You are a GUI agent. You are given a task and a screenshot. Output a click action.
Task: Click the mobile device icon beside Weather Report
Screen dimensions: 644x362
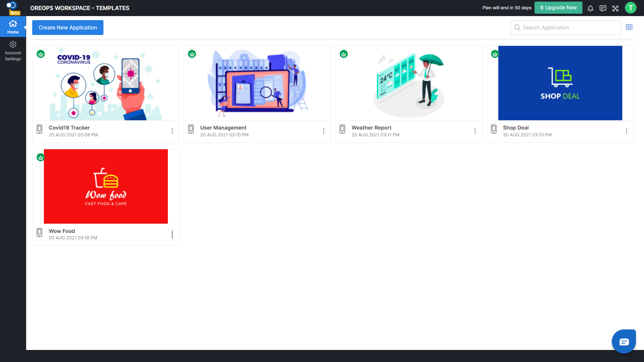pyautogui.click(x=342, y=129)
